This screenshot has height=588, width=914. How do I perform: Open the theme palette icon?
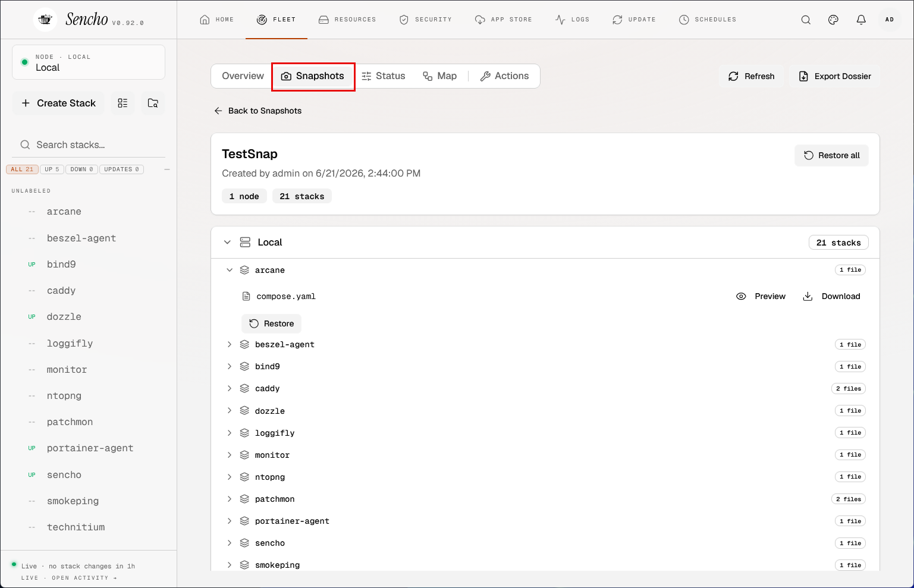point(833,20)
